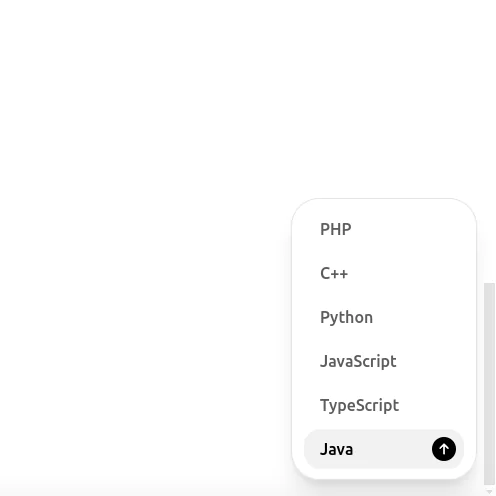496x496 pixels.
Task: Set the language option to Python
Action: tap(384, 317)
